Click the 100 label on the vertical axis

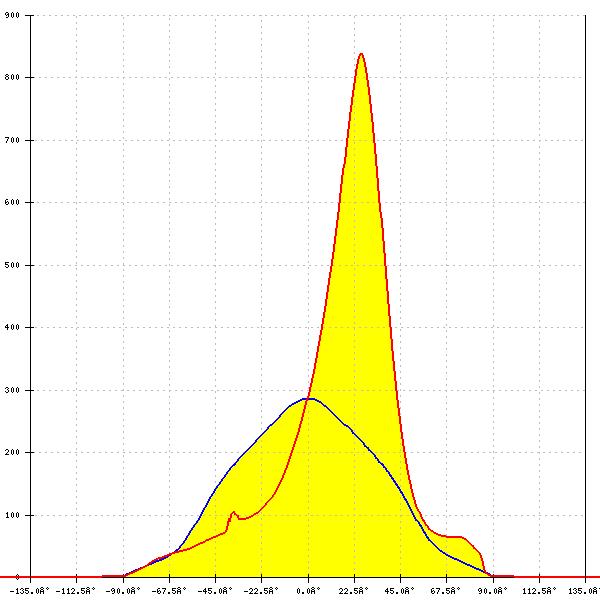(x=12, y=515)
